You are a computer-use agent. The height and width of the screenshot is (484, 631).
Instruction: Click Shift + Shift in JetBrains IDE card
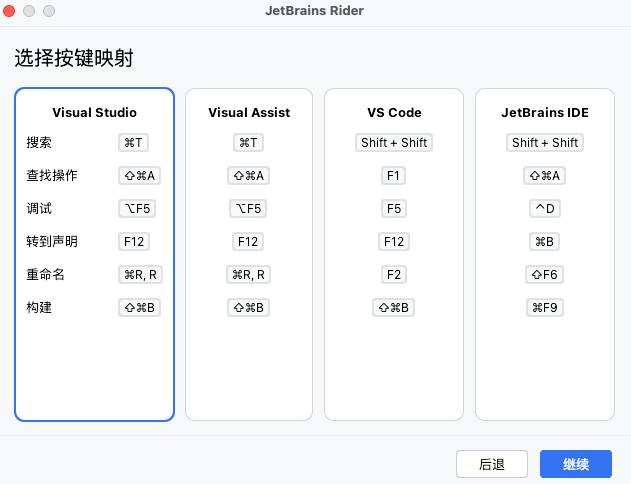pos(545,142)
